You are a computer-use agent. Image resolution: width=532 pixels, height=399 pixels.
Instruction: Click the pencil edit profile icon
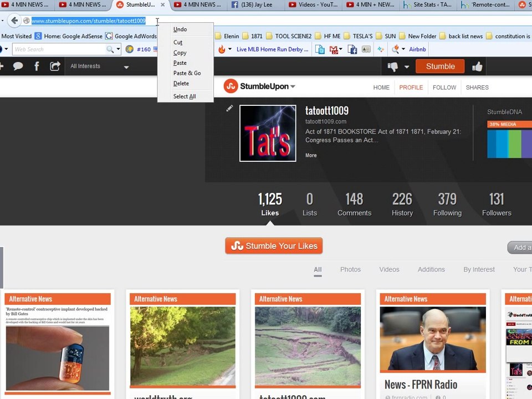(229, 108)
